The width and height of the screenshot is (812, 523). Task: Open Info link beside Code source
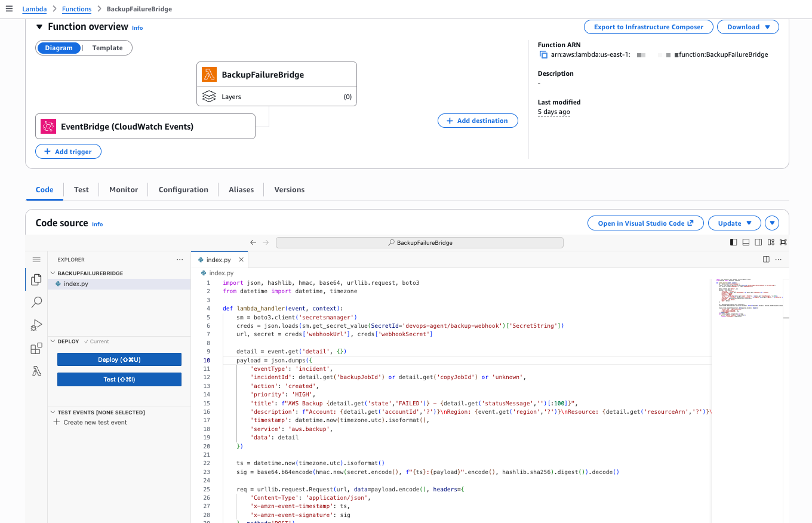pyautogui.click(x=97, y=224)
